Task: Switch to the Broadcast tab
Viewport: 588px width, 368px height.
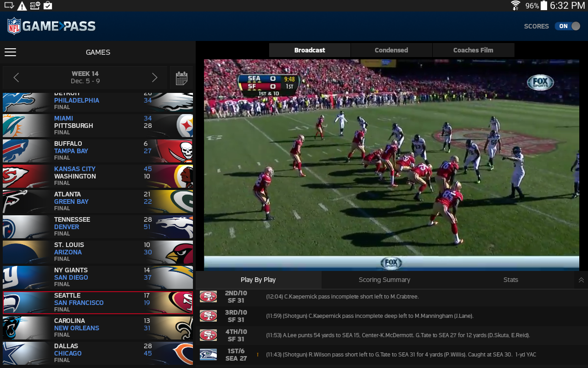Action: (310, 50)
